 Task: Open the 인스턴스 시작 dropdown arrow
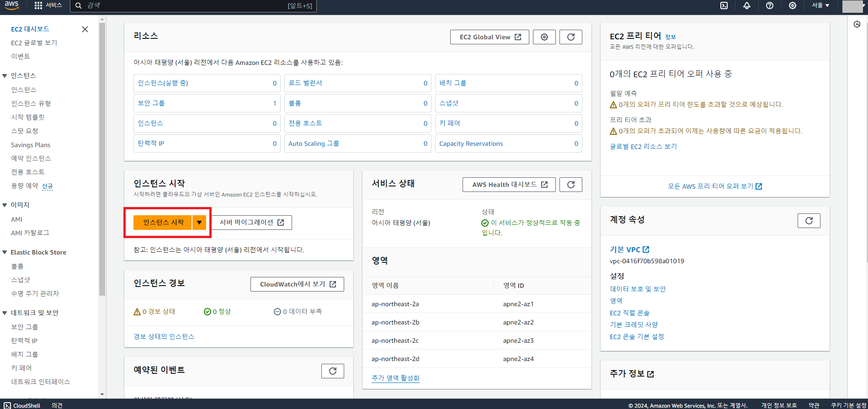[x=199, y=223]
